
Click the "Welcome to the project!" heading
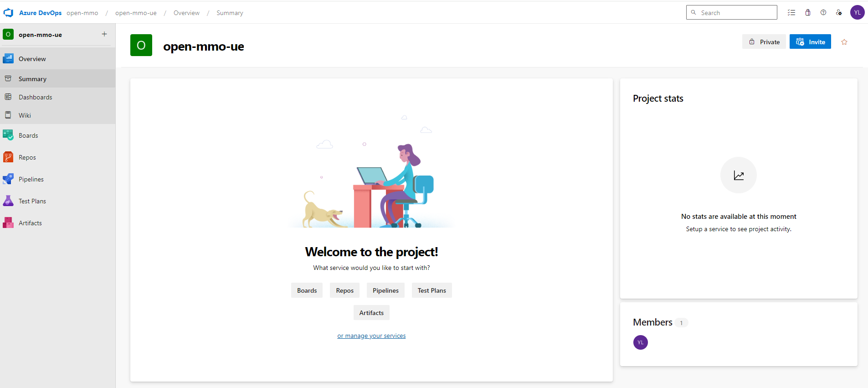(371, 252)
